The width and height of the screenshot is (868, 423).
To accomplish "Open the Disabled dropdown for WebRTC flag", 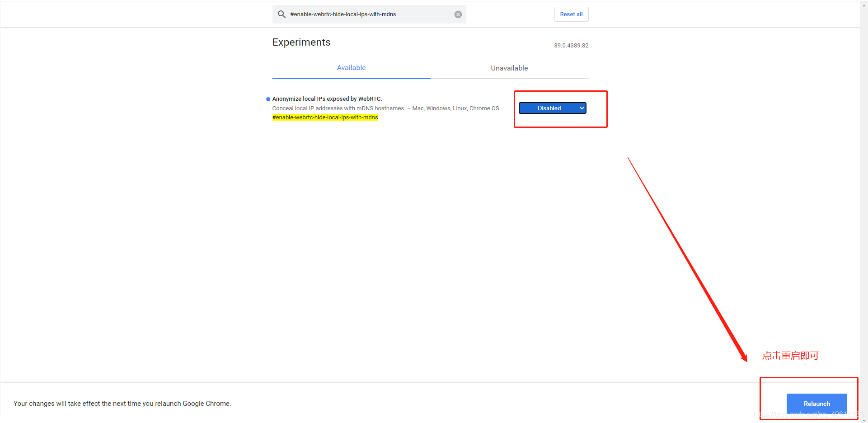I will pyautogui.click(x=552, y=108).
